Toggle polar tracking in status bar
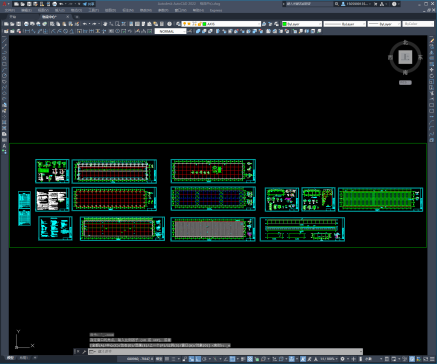 [204, 359]
